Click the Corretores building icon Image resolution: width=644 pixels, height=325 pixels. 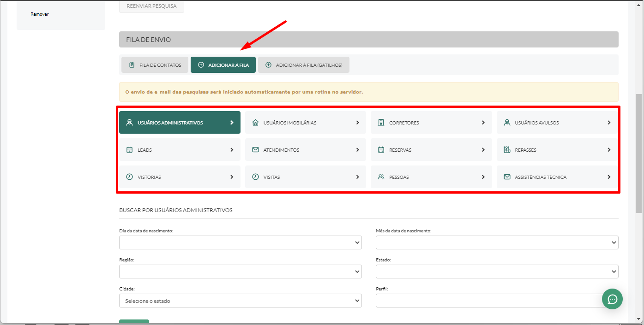coord(381,123)
